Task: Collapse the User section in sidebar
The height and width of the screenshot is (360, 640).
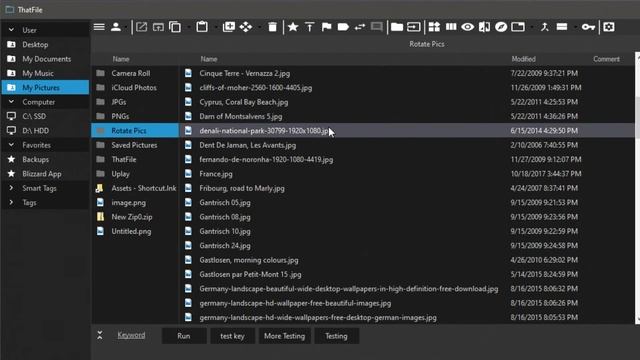Action: point(11,30)
